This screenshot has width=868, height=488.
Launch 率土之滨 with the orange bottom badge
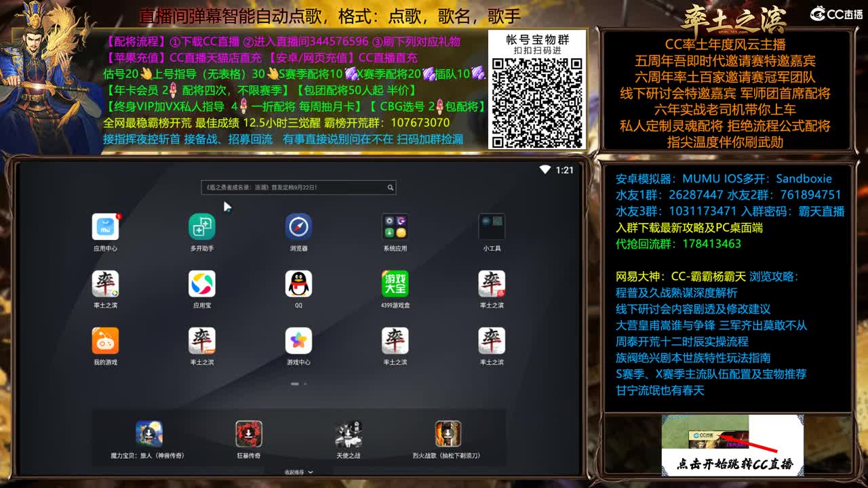(x=202, y=341)
